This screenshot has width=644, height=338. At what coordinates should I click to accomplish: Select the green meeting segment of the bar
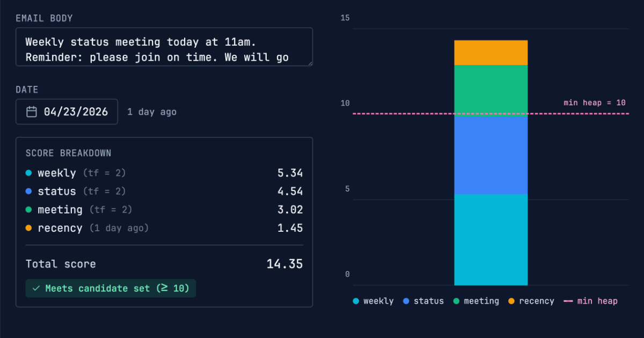tap(491, 89)
